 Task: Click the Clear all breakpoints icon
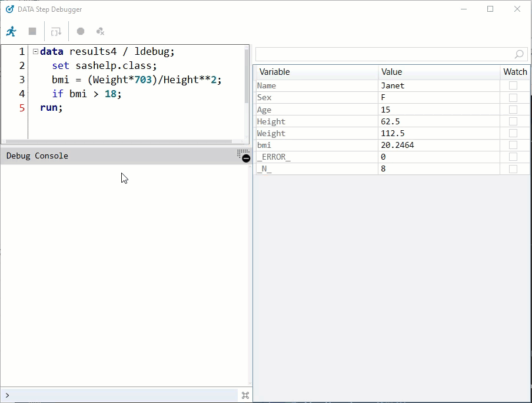pos(100,31)
